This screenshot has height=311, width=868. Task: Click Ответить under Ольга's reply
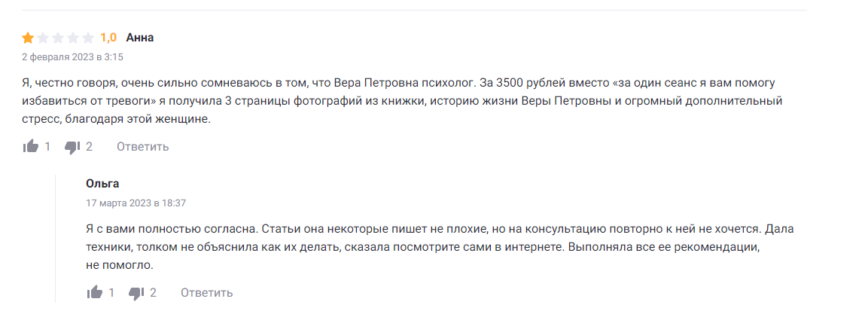tap(206, 293)
